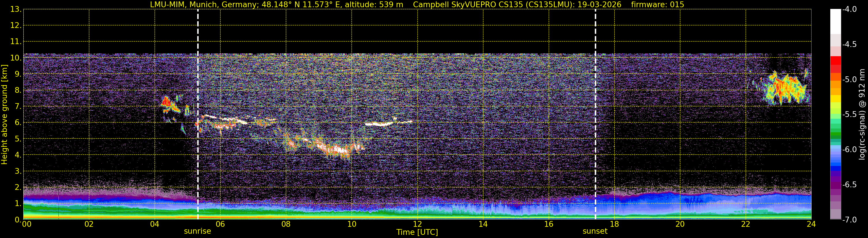
Task: Click the time tick label '02'
Action: [x=89, y=224]
